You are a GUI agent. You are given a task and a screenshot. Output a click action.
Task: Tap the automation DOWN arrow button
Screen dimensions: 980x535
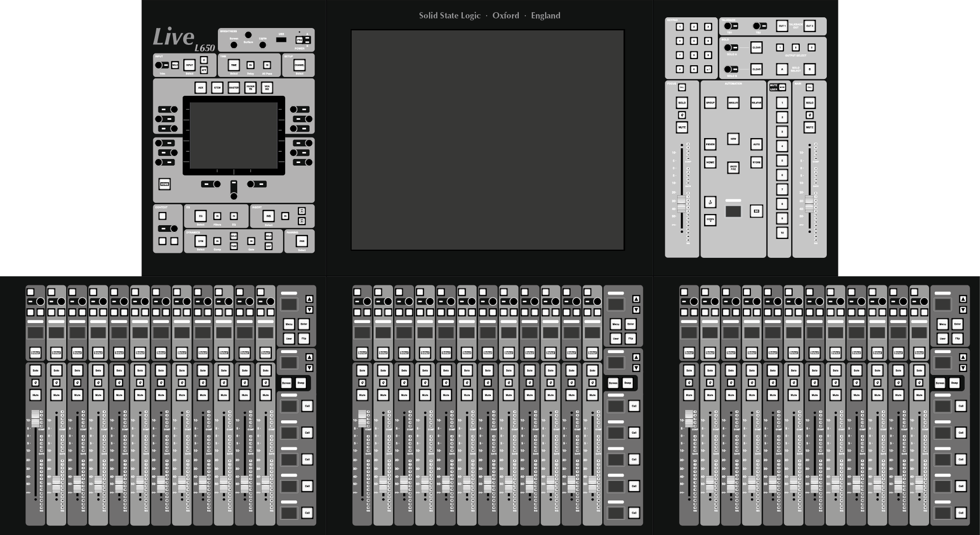(710, 220)
